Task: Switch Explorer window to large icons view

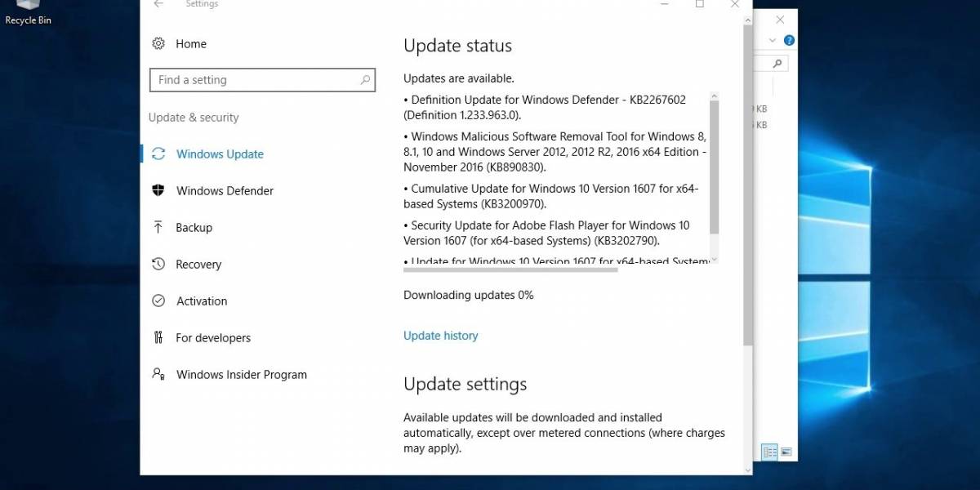Action: (x=786, y=452)
